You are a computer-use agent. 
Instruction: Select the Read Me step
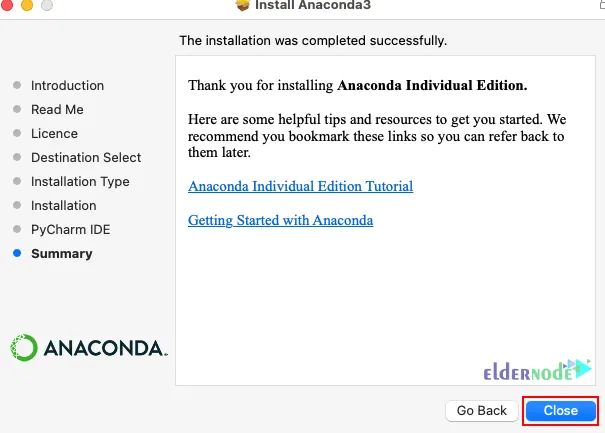57,109
